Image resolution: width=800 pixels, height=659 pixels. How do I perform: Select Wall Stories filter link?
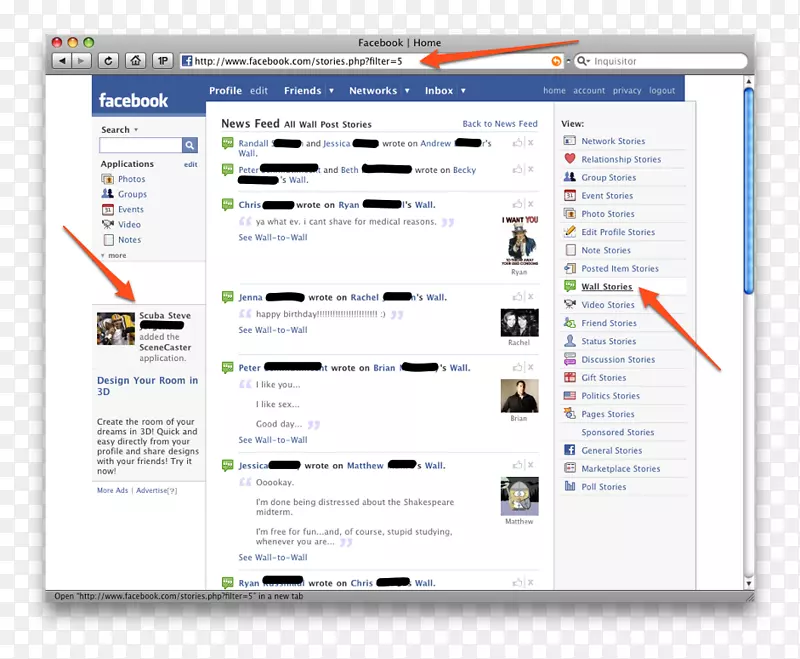pos(607,287)
